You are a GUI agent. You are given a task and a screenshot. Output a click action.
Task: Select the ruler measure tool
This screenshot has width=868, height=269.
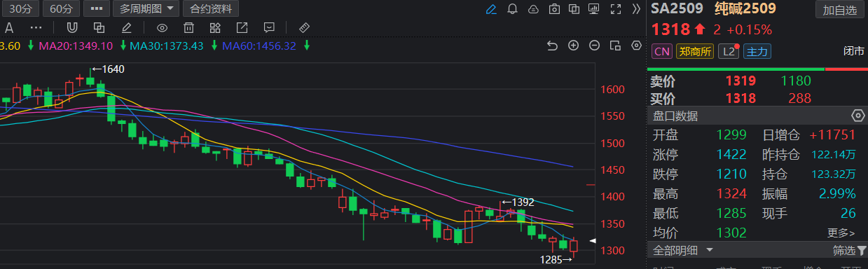[304, 28]
